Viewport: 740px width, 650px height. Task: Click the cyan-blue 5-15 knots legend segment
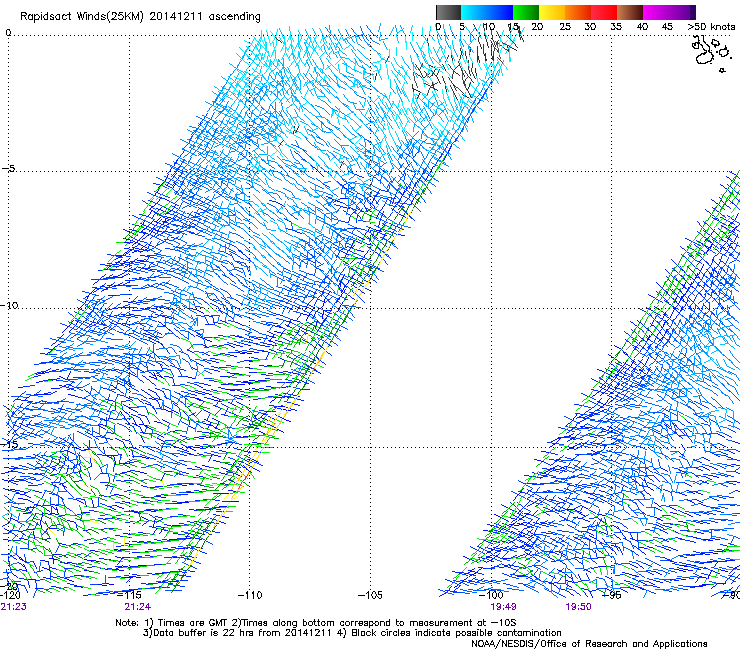[x=487, y=12]
